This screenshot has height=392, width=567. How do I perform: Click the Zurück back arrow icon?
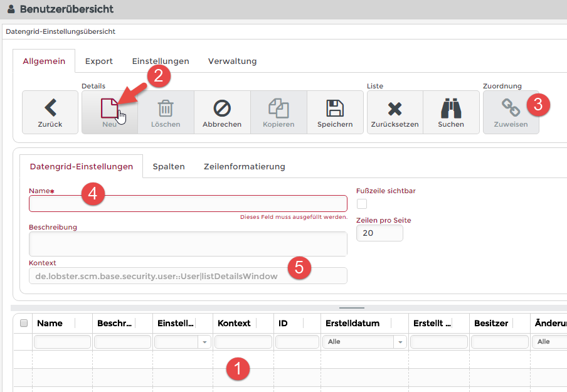(50, 108)
